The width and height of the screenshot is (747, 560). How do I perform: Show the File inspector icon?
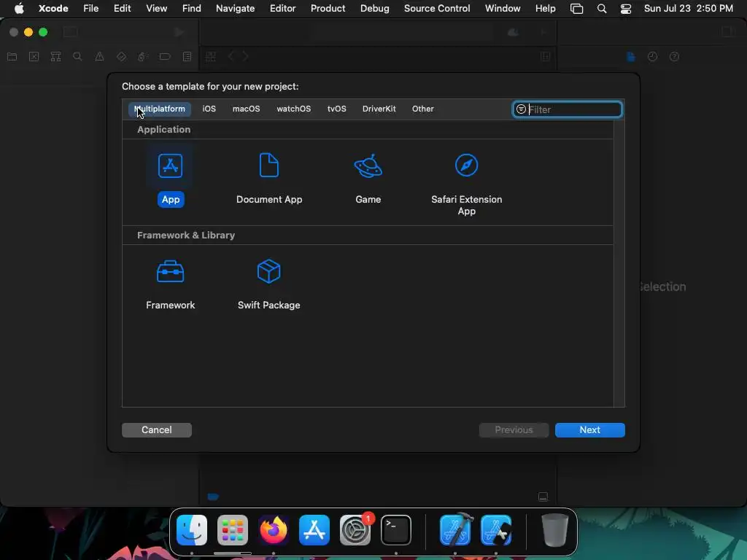pos(631,57)
